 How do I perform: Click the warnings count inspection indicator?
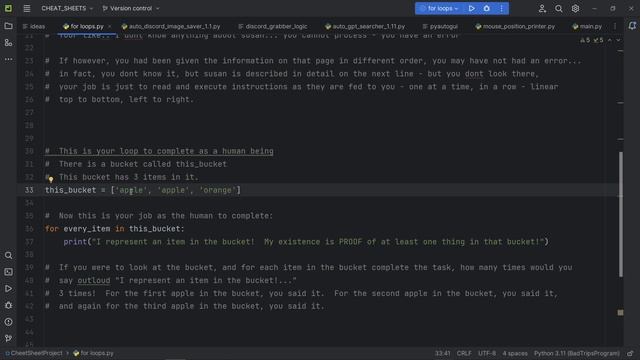585,40
